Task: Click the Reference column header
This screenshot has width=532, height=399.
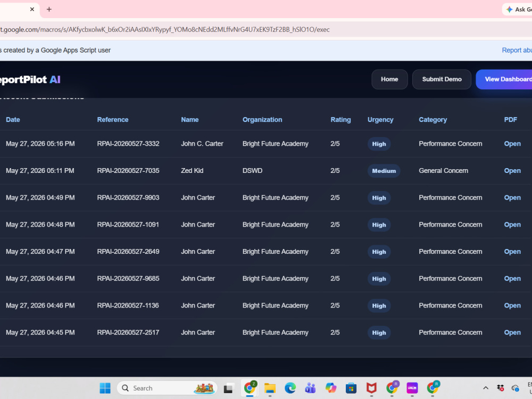Action: [x=113, y=119]
